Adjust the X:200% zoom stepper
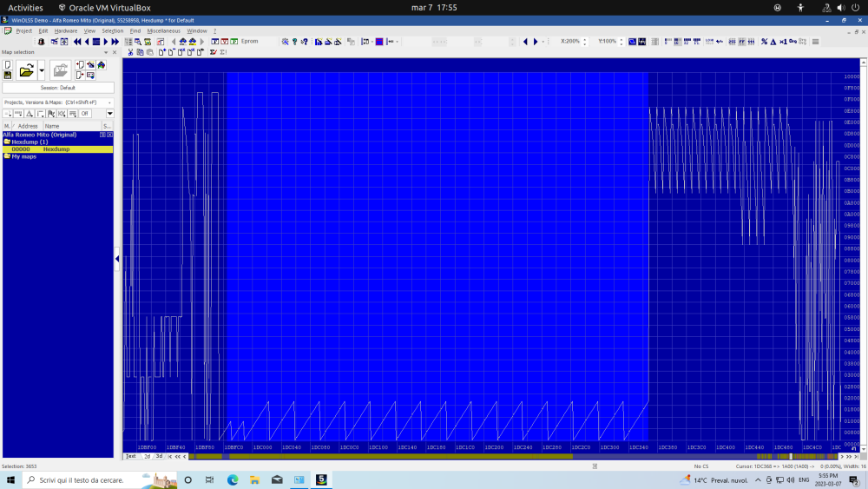Viewport: 868px width, 489px height. click(x=585, y=42)
